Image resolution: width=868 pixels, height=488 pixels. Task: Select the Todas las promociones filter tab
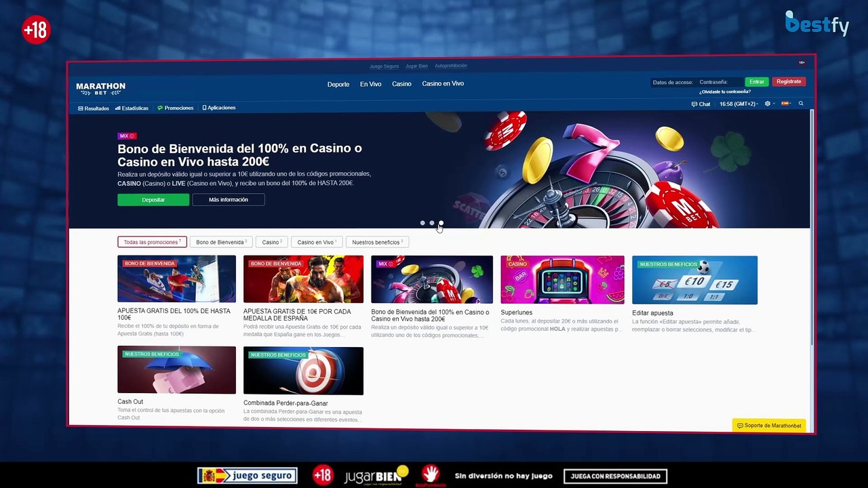coord(152,242)
